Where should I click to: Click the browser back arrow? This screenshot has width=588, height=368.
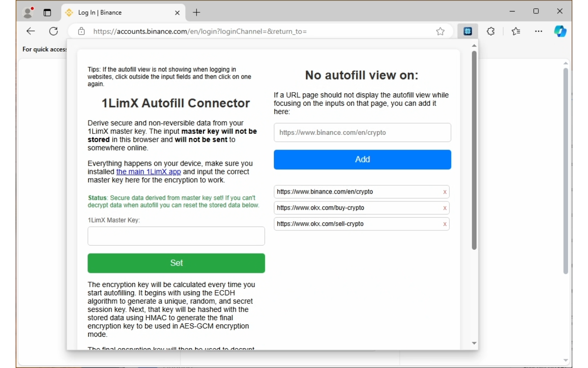[30, 31]
